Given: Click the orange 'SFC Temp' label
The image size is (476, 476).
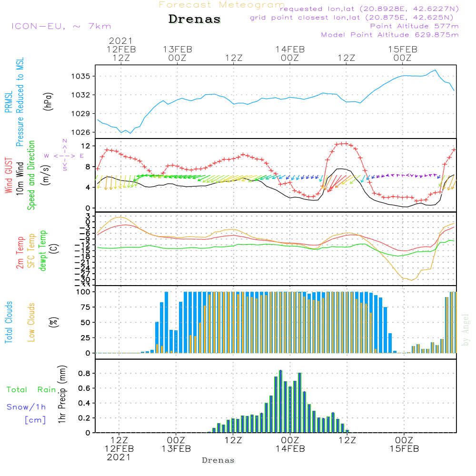Looking at the screenshot, I should pyautogui.click(x=31, y=251).
